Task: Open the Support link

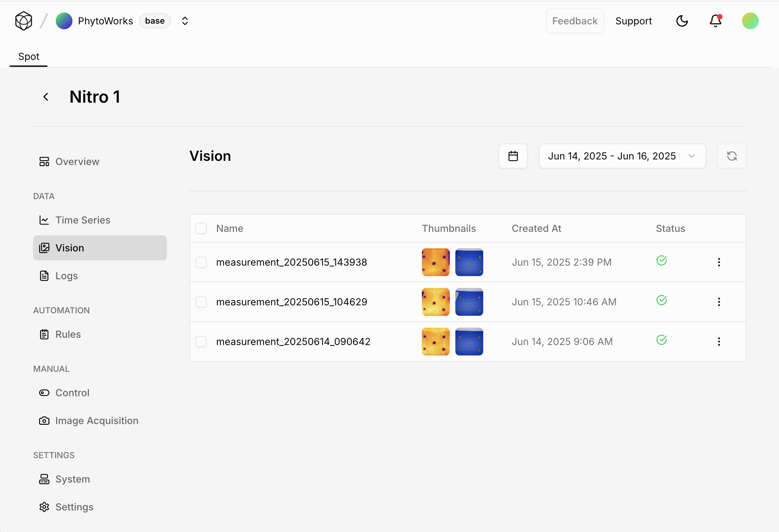Action: point(634,21)
